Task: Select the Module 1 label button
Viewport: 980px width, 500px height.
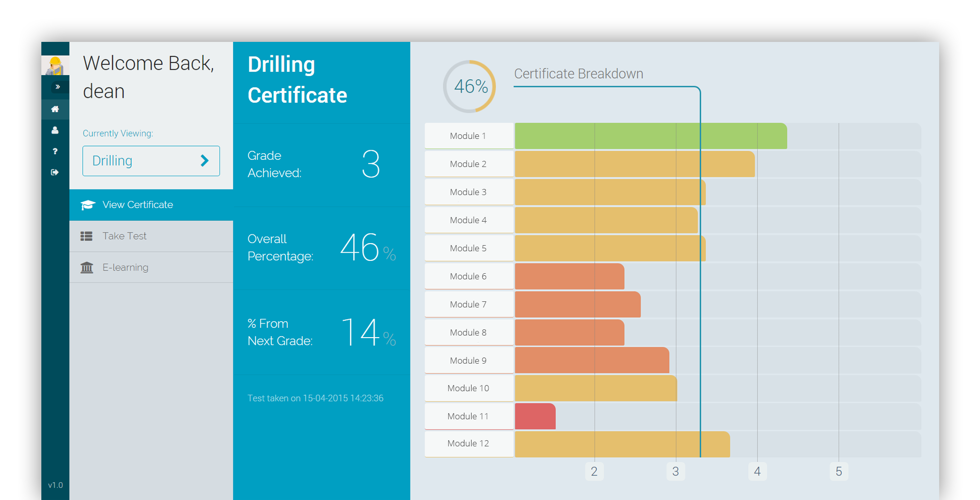Action: (469, 136)
